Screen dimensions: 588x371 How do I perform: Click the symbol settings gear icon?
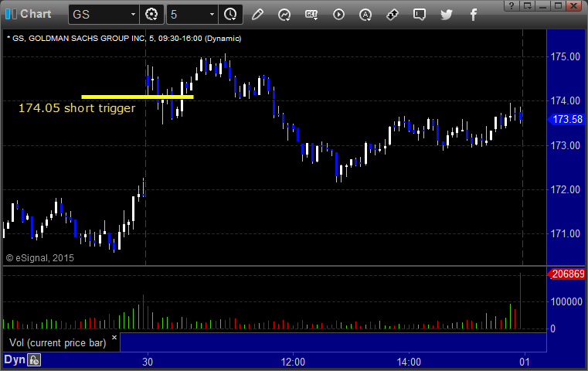click(151, 15)
